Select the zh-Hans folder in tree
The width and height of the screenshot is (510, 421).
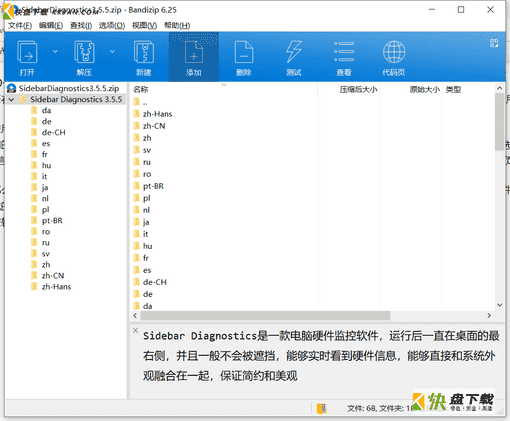[56, 287]
